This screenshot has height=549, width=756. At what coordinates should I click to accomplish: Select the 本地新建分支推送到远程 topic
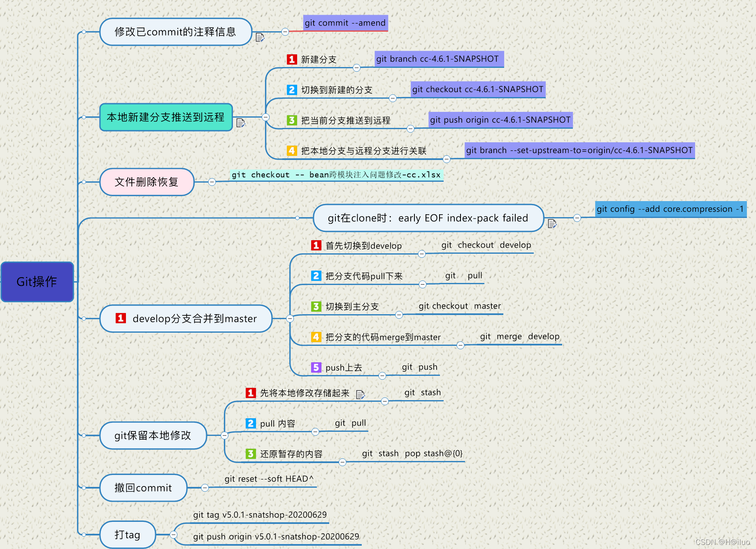(166, 117)
